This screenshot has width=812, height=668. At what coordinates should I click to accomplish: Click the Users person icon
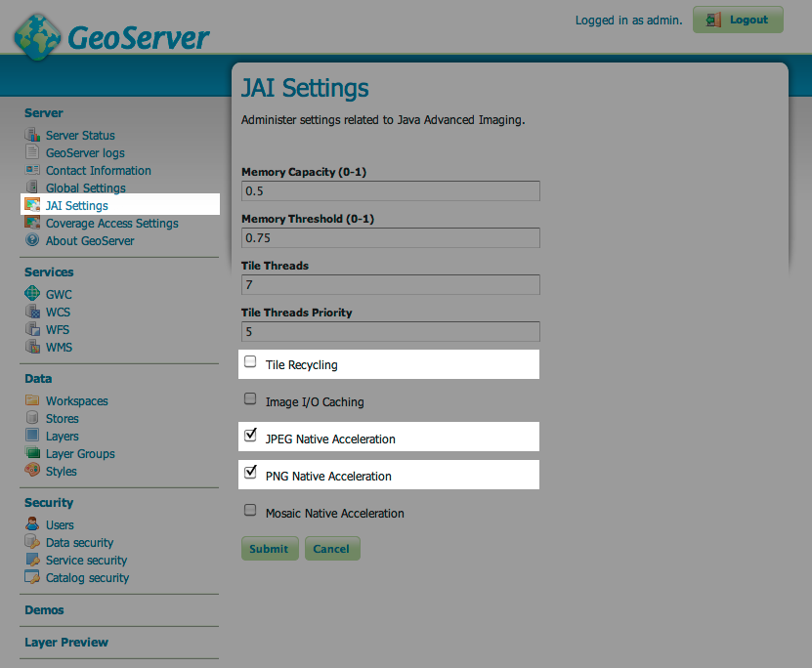coord(32,523)
